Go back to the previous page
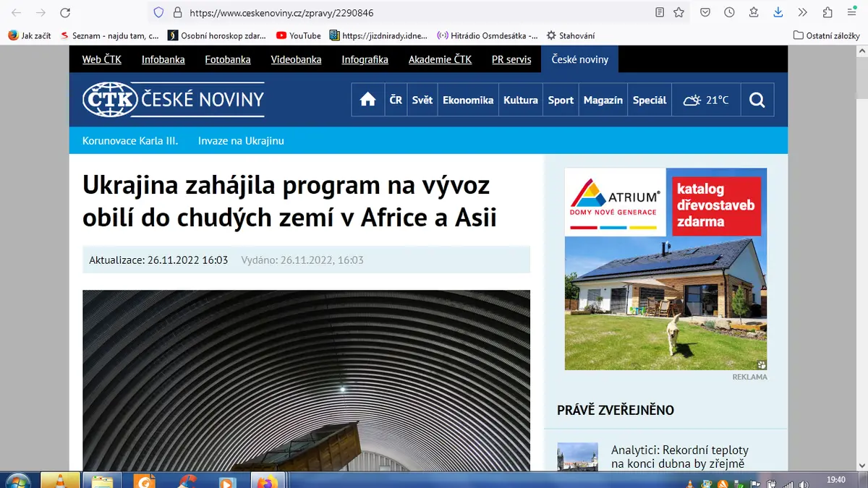The image size is (868, 488). [16, 12]
